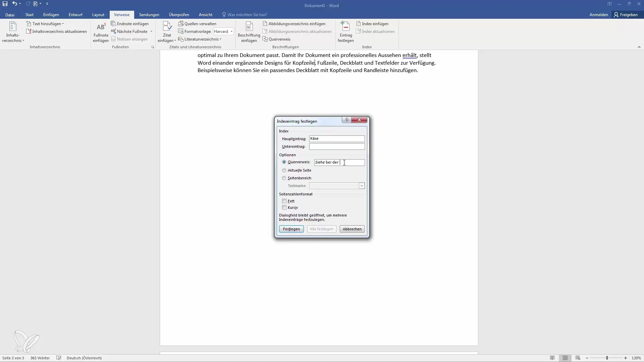Switch to the Entwurf tab
This screenshot has height=362, width=644.
(x=75, y=15)
